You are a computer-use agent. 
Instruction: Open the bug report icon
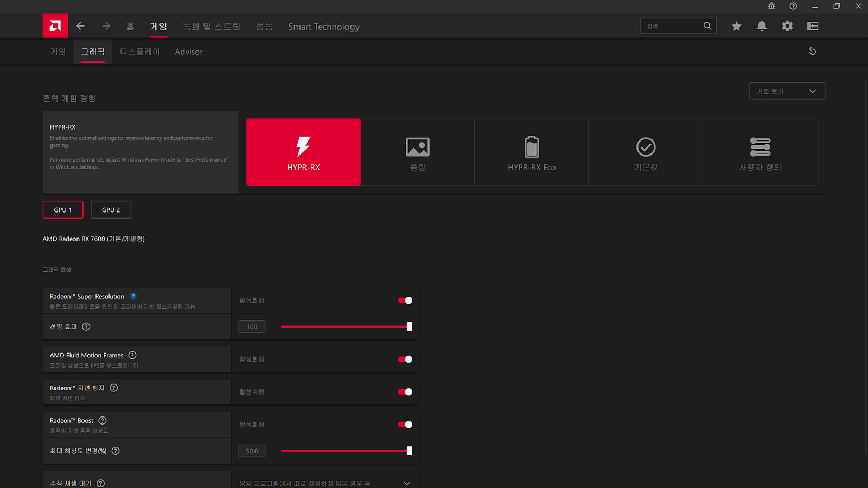tap(771, 6)
